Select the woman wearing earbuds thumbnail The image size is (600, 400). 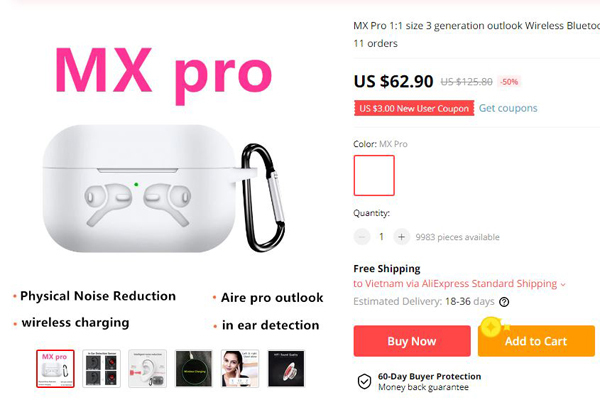tap(240, 369)
